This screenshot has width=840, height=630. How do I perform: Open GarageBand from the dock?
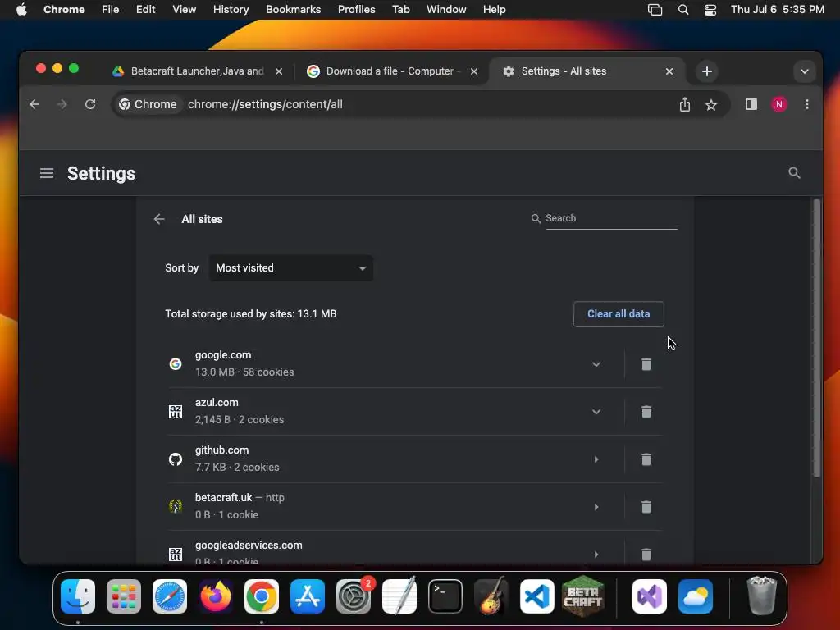pos(491,596)
